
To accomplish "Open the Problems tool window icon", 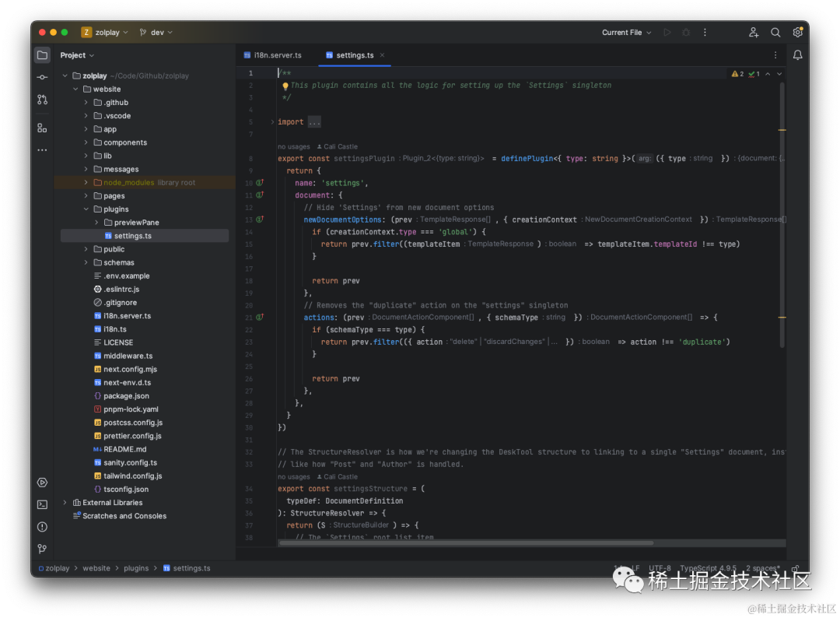I will click(x=42, y=527).
